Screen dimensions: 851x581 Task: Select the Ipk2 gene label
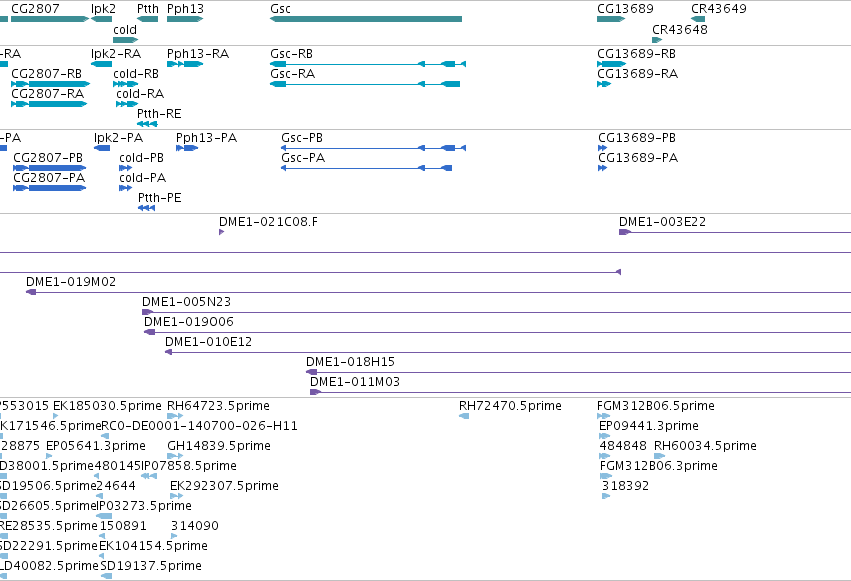click(103, 9)
